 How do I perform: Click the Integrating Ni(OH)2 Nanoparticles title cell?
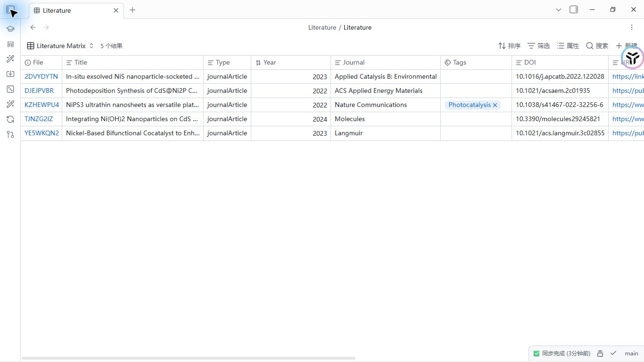[x=132, y=119]
